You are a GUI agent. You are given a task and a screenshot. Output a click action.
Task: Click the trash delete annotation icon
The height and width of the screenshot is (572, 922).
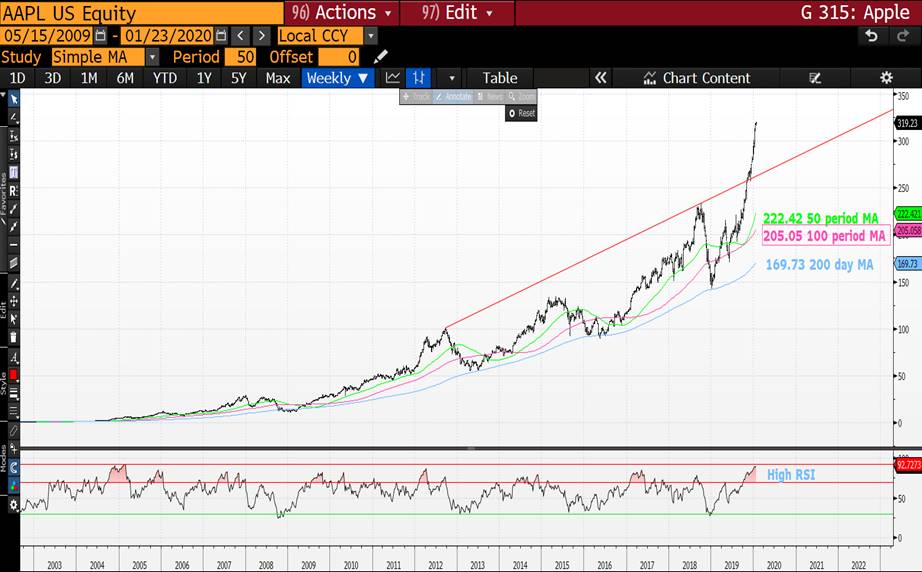(x=13, y=338)
